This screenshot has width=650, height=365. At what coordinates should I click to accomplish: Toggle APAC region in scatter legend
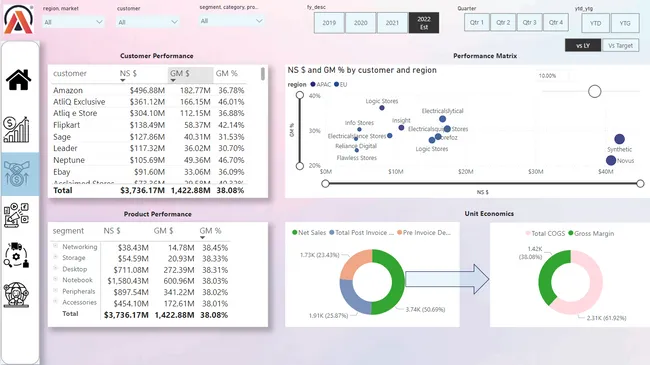[320, 84]
